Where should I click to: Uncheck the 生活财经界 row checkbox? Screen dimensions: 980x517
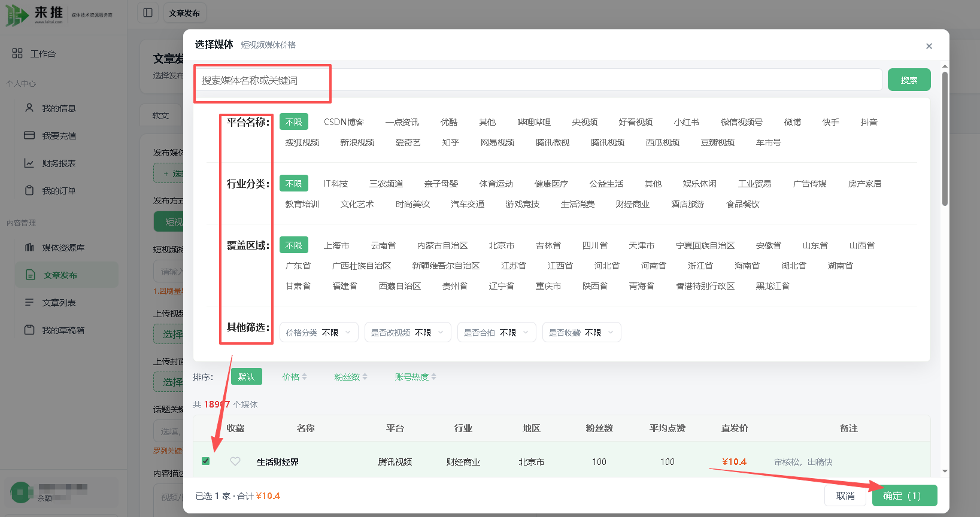point(205,461)
